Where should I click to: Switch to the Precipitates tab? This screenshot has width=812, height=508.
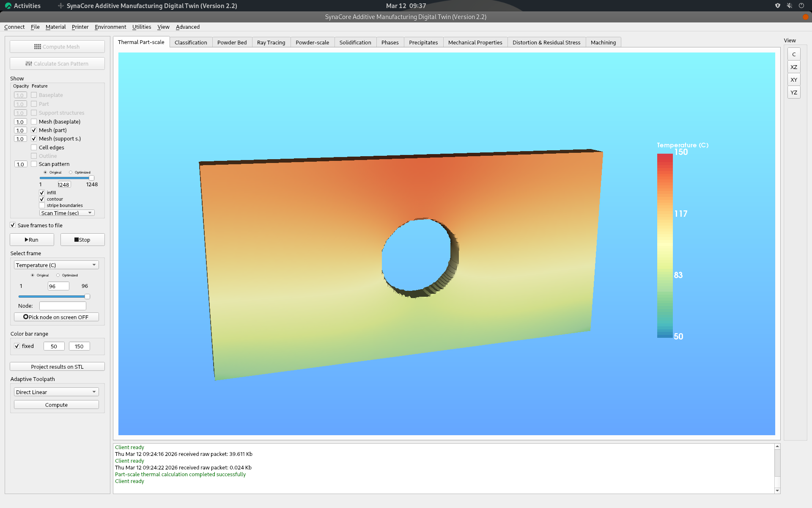[x=423, y=42]
